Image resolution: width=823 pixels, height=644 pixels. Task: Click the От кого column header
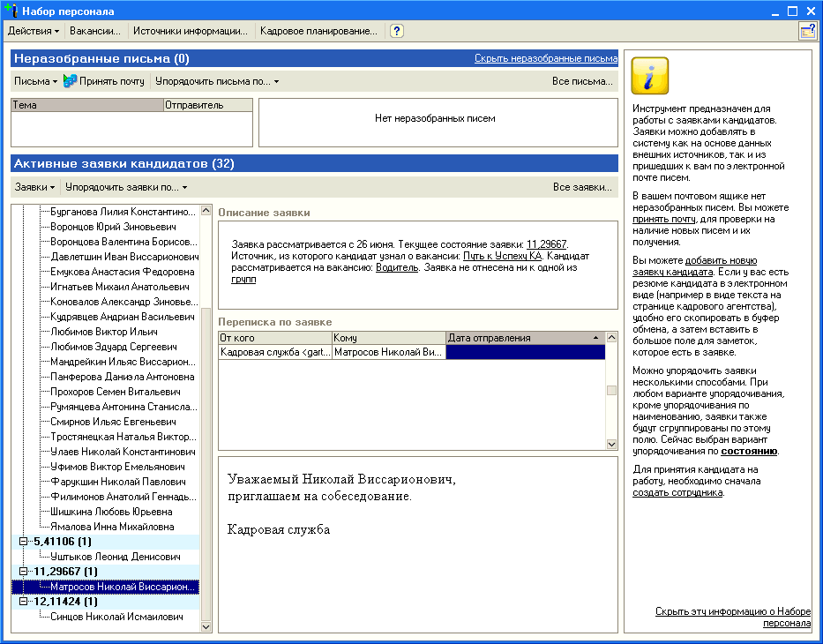pyautogui.click(x=275, y=338)
